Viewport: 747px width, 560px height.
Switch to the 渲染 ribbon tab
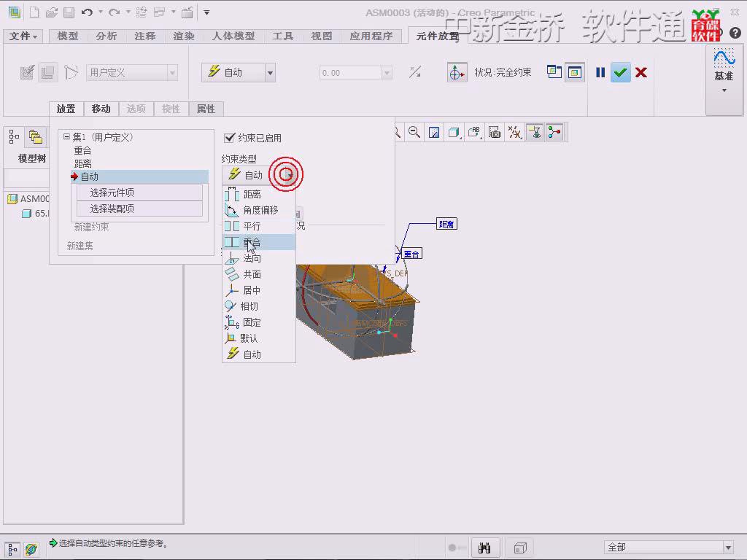pos(183,36)
